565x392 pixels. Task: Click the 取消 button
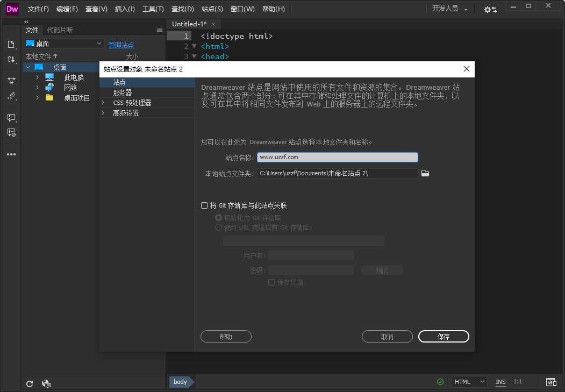click(387, 337)
